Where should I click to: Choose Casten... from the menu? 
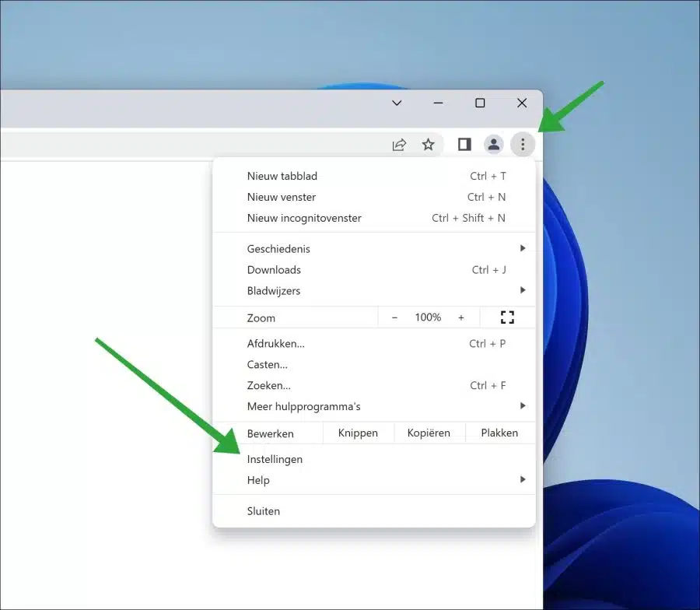pos(374,364)
